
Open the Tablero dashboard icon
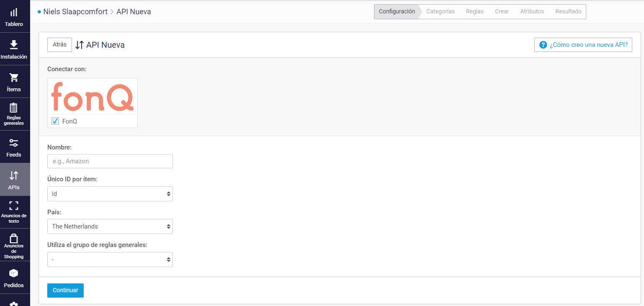pos(14,13)
